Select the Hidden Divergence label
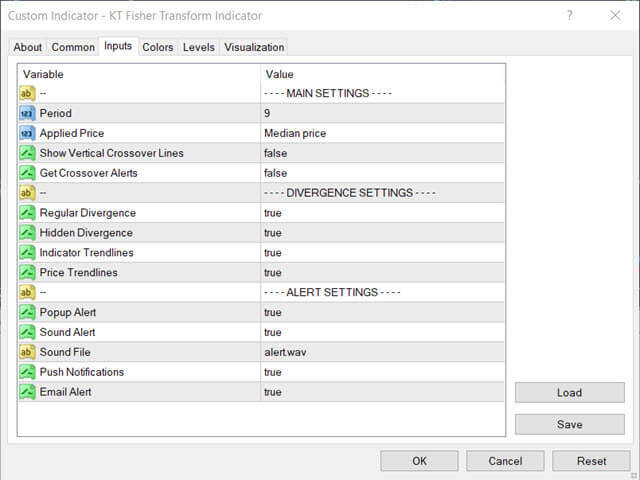640x480 pixels. (86, 233)
